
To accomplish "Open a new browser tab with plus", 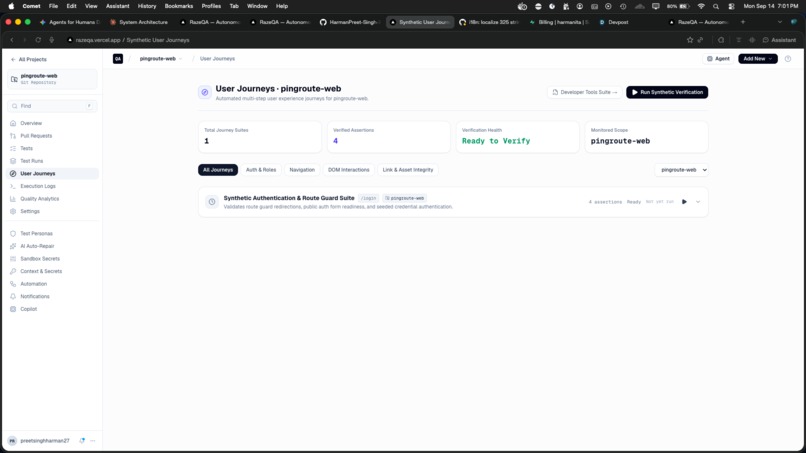I will click(x=742, y=22).
